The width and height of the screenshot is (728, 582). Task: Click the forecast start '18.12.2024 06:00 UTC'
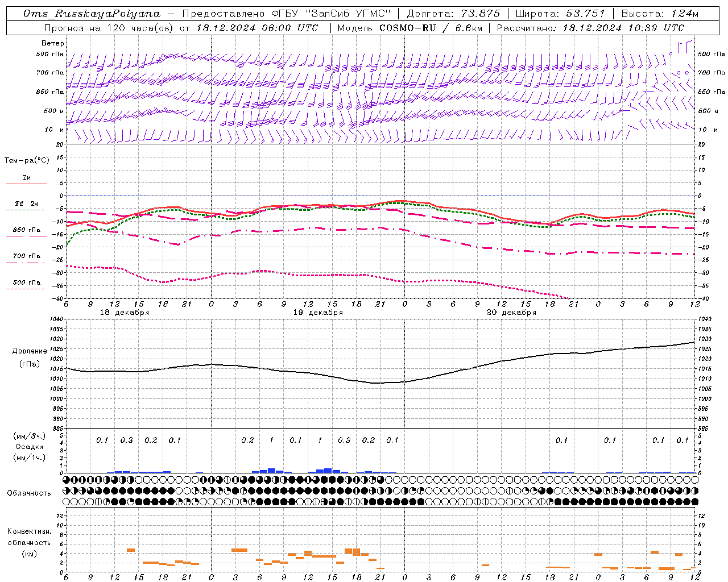coord(257,28)
